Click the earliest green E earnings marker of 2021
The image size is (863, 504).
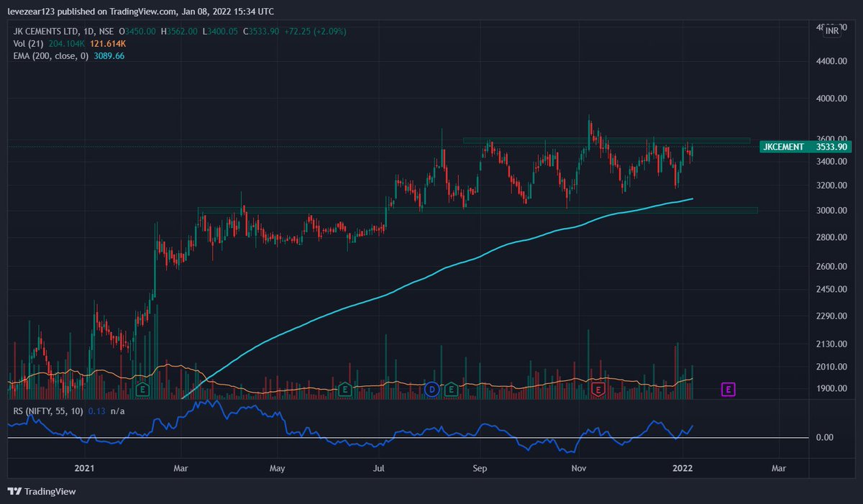point(142,390)
